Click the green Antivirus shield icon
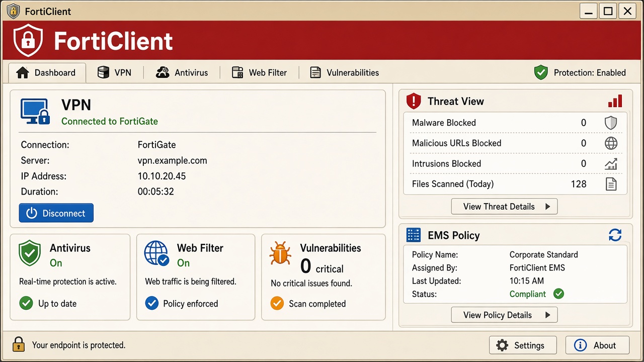The image size is (644, 362). tap(30, 253)
